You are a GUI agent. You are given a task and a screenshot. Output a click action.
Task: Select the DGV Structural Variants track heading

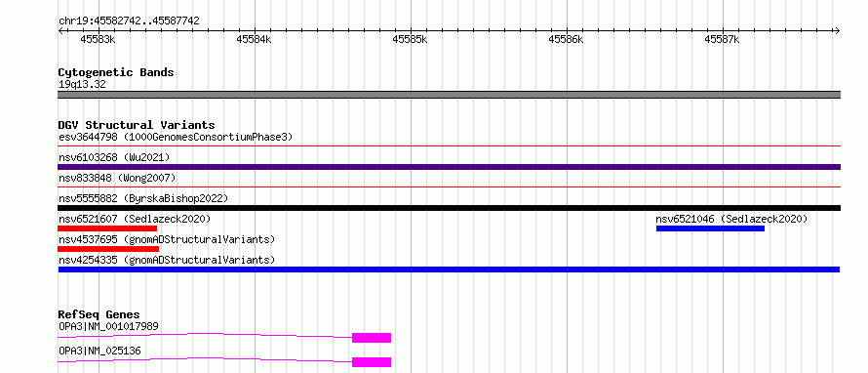[137, 125]
